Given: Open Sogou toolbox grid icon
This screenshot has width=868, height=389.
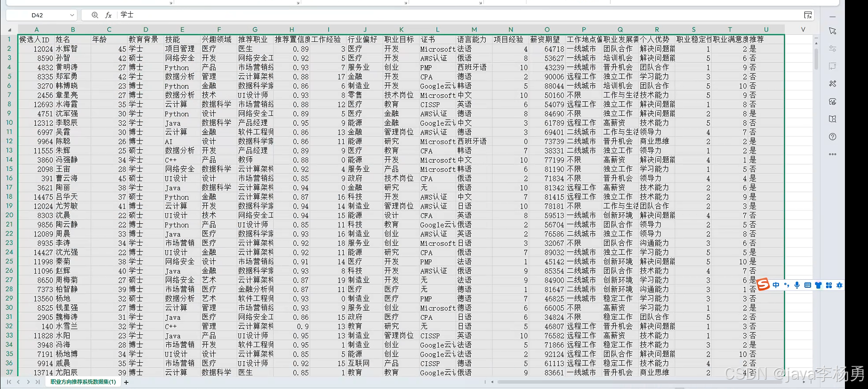Looking at the screenshot, I should (829, 285).
